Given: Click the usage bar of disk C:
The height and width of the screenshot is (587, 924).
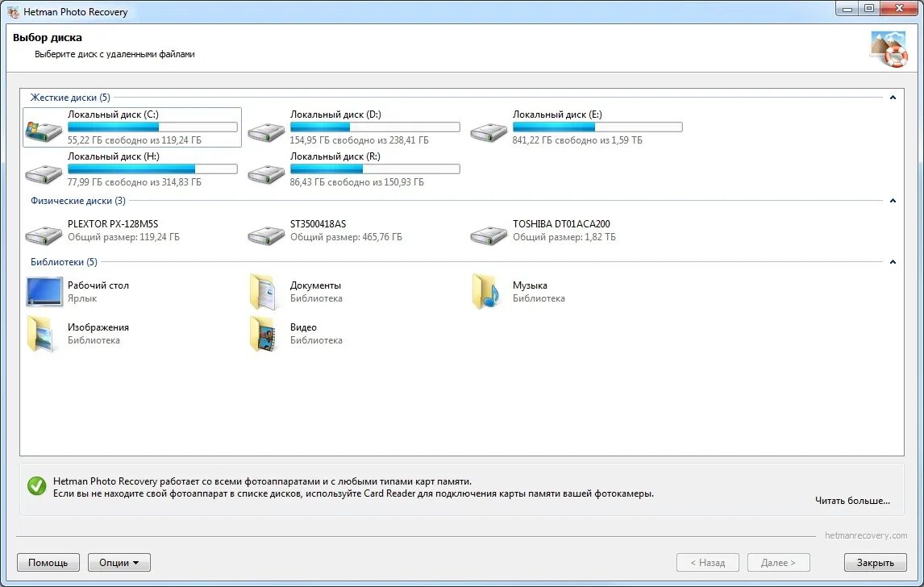Looking at the screenshot, I should coord(152,127).
